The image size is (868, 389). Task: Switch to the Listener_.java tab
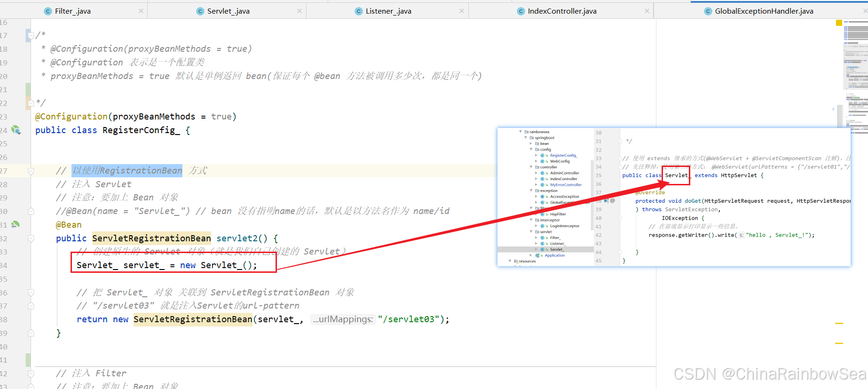(388, 11)
